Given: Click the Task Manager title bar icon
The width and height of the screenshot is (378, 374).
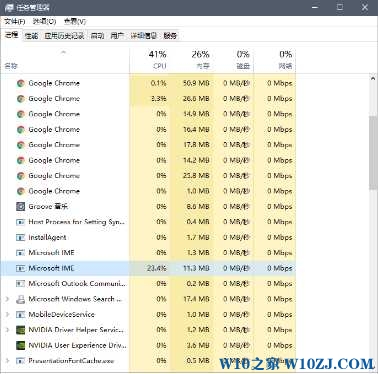Looking at the screenshot, I should coord(9,7).
